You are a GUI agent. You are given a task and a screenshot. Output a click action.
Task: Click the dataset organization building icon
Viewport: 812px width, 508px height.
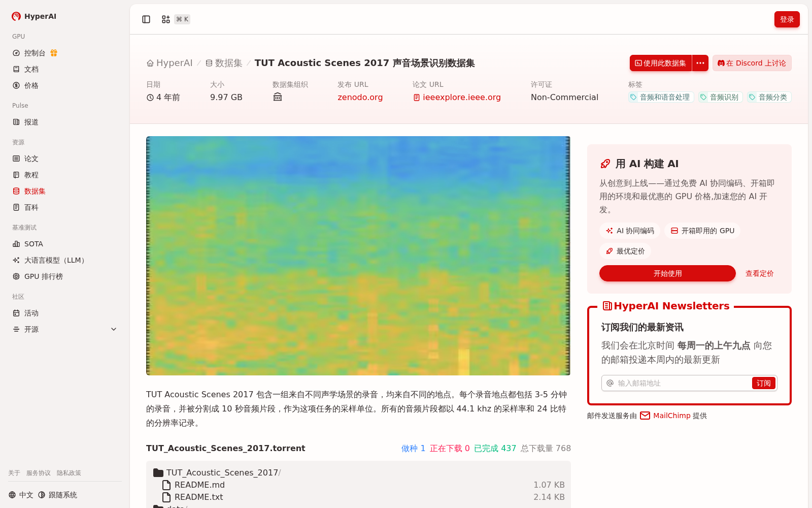[278, 97]
